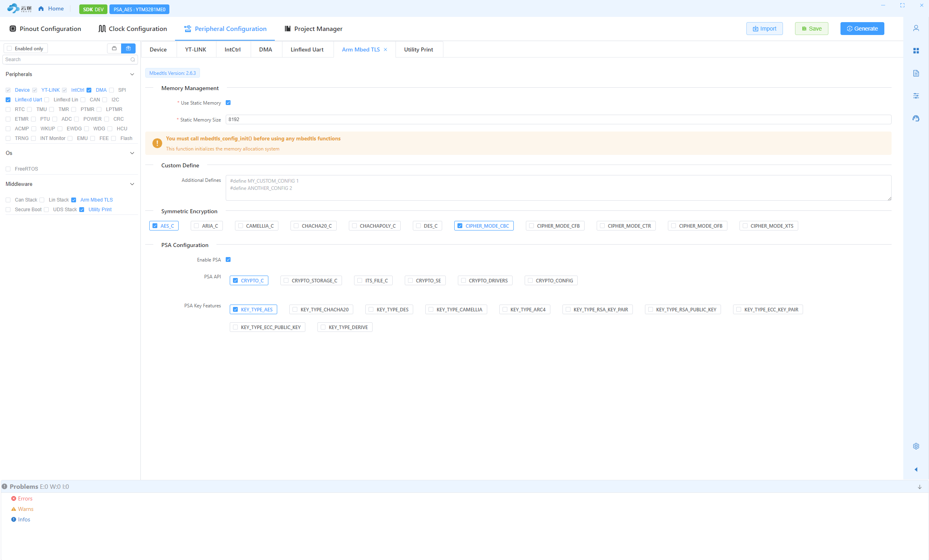Screen dimensions: 929x560
Task: Click the Import button
Action: (x=764, y=29)
